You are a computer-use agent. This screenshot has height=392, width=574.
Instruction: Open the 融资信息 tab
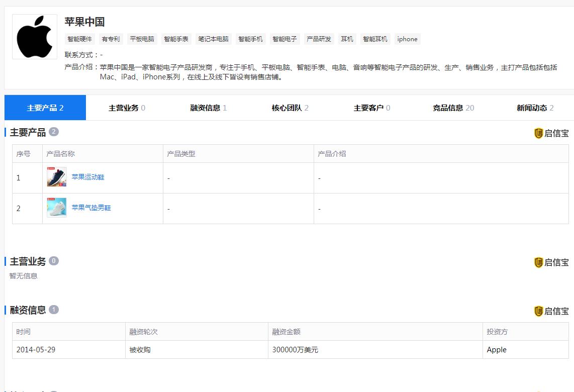click(x=208, y=108)
